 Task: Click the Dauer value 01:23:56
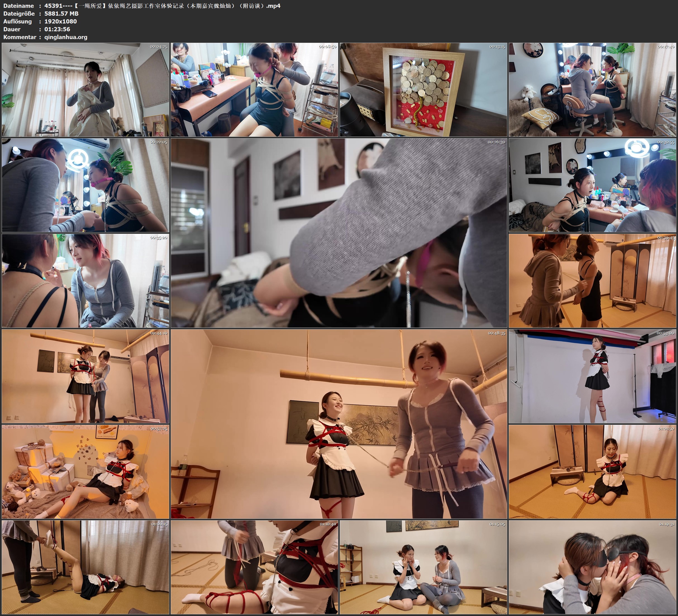pyautogui.click(x=57, y=29)
